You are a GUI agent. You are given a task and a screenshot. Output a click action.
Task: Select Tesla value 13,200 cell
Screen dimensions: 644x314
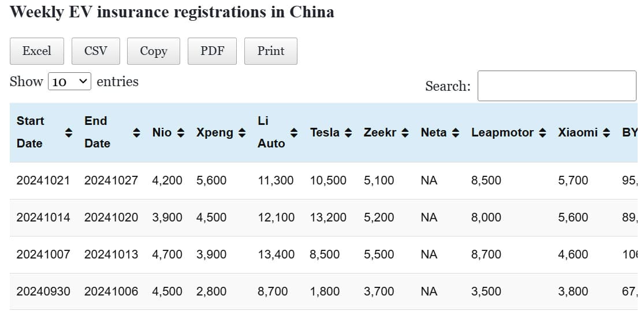328,217
